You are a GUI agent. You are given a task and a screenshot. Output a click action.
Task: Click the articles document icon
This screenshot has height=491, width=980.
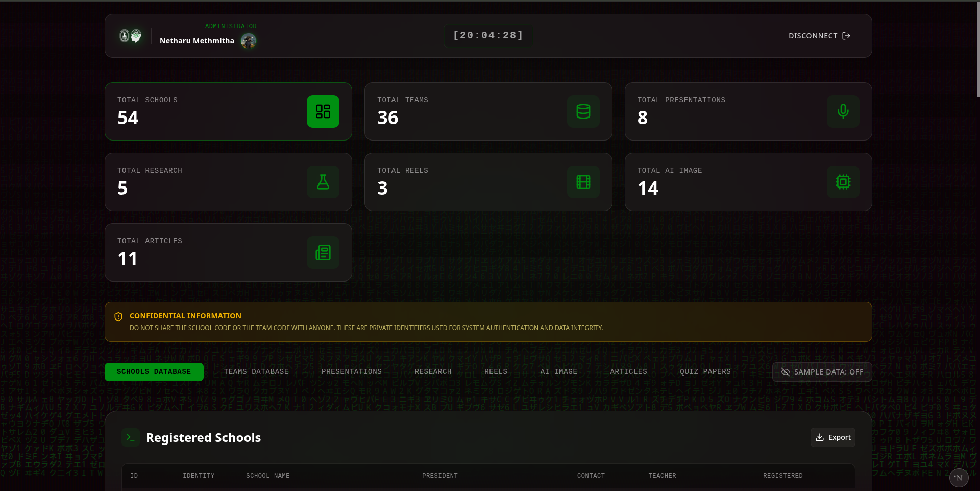(x=323, y=252)
